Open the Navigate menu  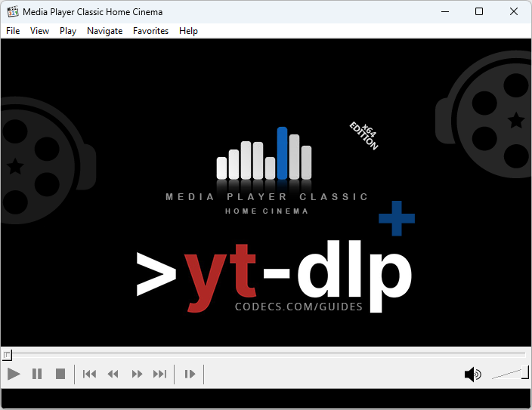[104, 31]
